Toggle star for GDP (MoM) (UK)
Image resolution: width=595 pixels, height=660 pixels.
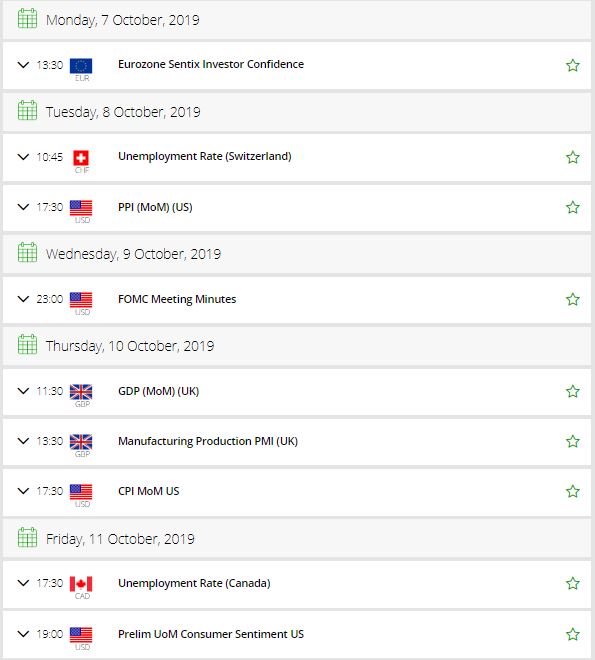point(572,391)
